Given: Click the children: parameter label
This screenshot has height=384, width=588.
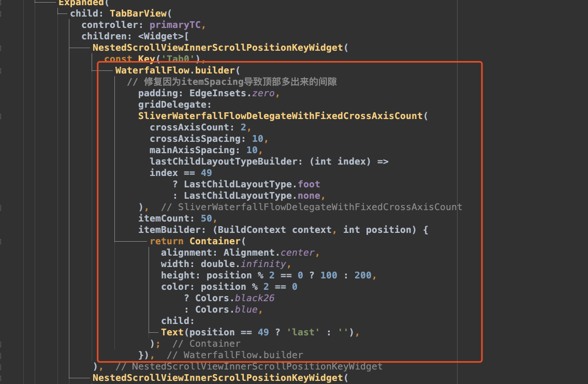Looking at the screenshot, I should 107,36.
